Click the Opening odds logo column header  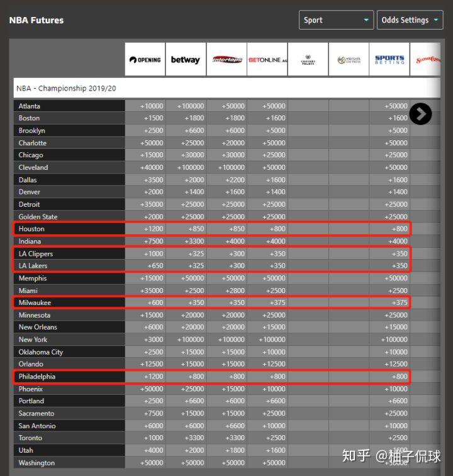pos(145,59)
